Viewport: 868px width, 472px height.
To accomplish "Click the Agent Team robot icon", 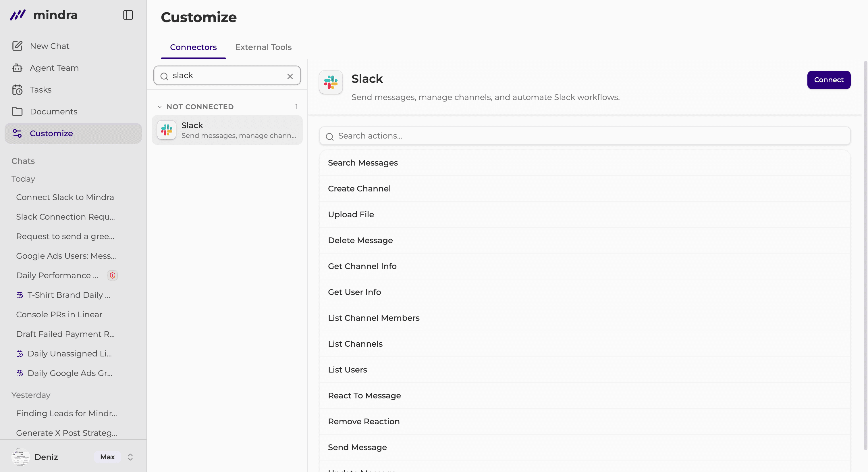I will [17, 68].
